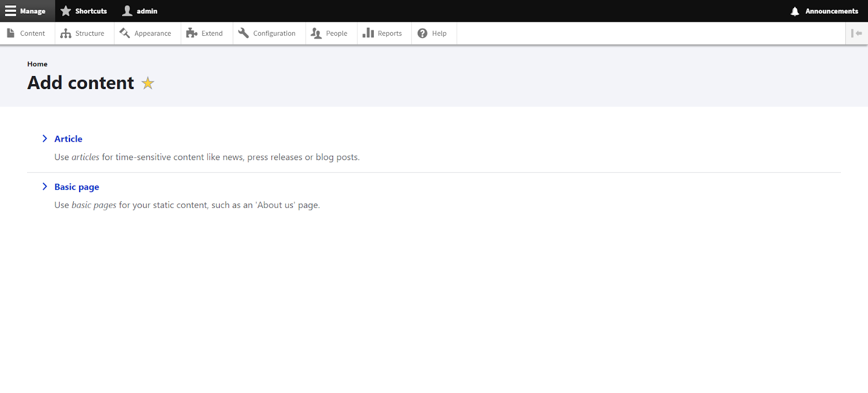Image resolution: width=868 pixels, height=393 pixels.
Task: Click the Structure hierarchy icon
Action: click(66, 33)
